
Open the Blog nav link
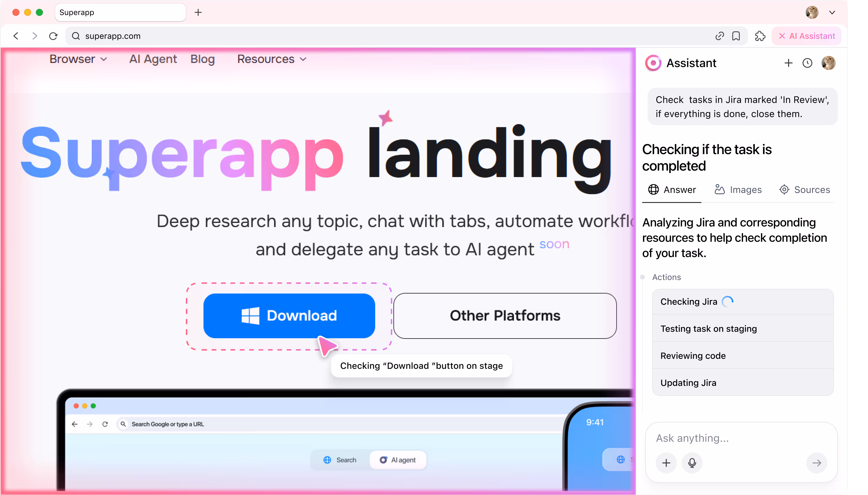[x=203, y=59]
